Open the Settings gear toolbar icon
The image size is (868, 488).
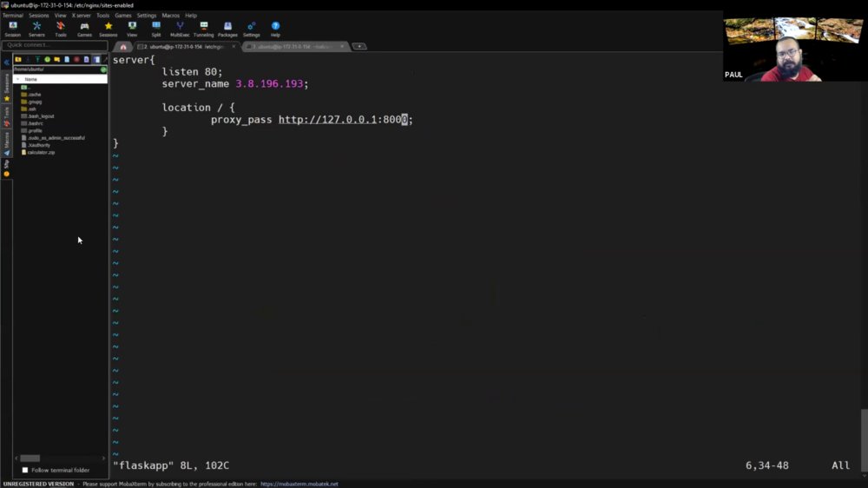252,29
